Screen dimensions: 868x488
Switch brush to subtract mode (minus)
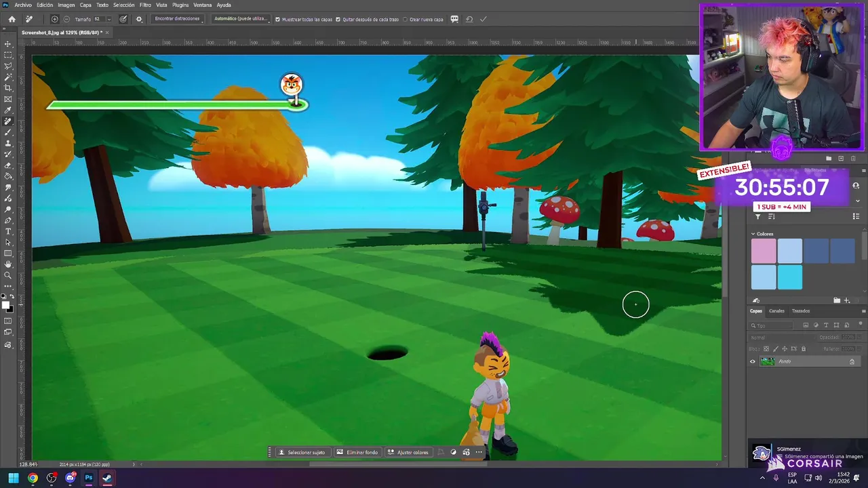click(x=66, y=19)
